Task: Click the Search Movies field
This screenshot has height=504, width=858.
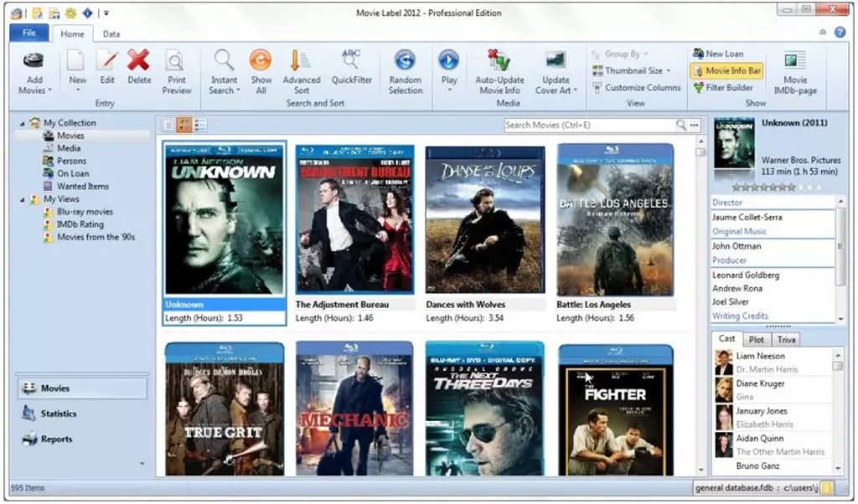Action: click(590, 126)
